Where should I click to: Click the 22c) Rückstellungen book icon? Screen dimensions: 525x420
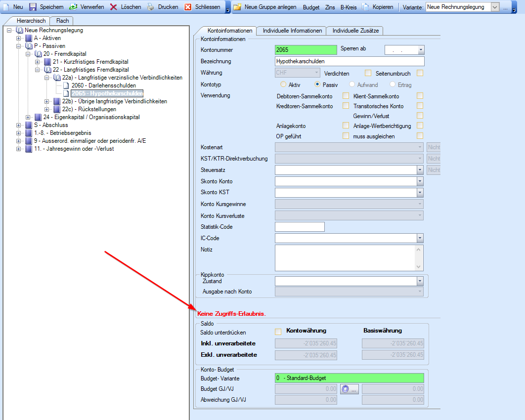coord(56,109)
